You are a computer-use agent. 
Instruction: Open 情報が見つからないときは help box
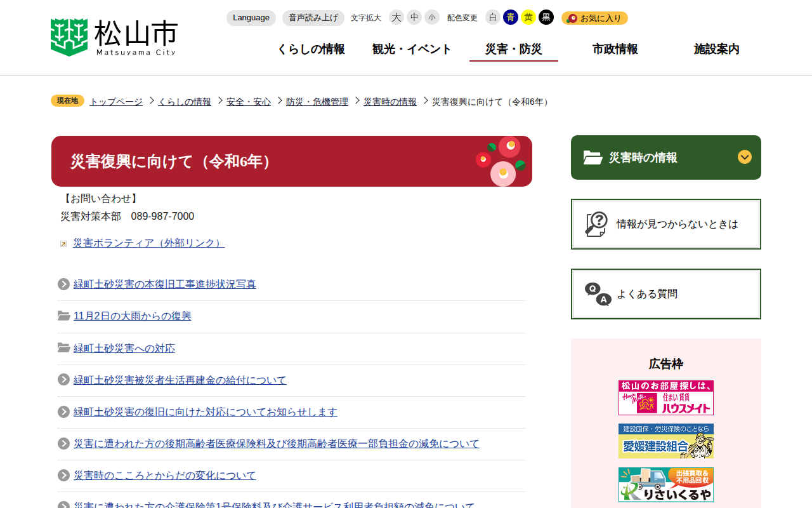click(x=666, y=224)
